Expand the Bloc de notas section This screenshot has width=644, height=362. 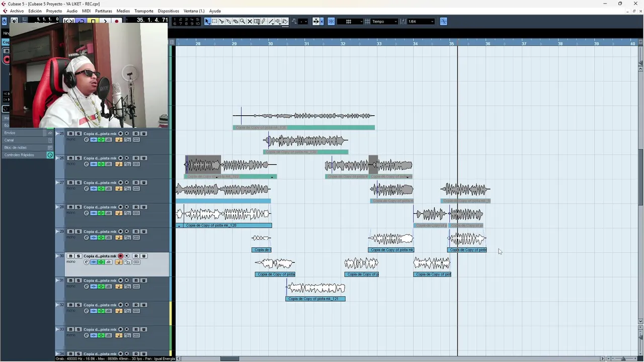(28, 147)
